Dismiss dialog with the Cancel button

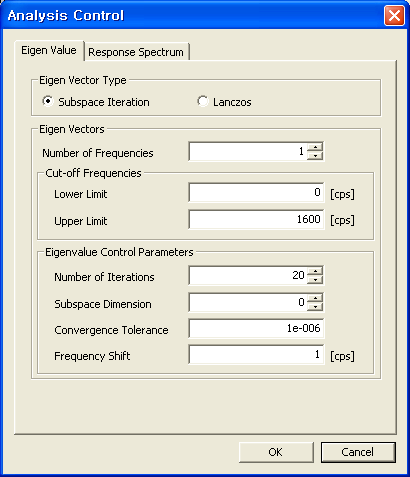358,452
